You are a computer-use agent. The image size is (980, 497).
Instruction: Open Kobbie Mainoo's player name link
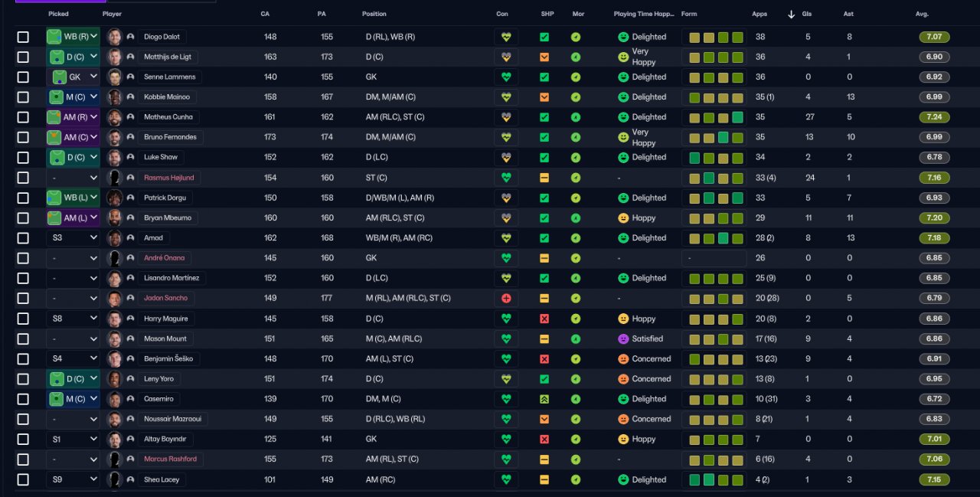[166, 97]
